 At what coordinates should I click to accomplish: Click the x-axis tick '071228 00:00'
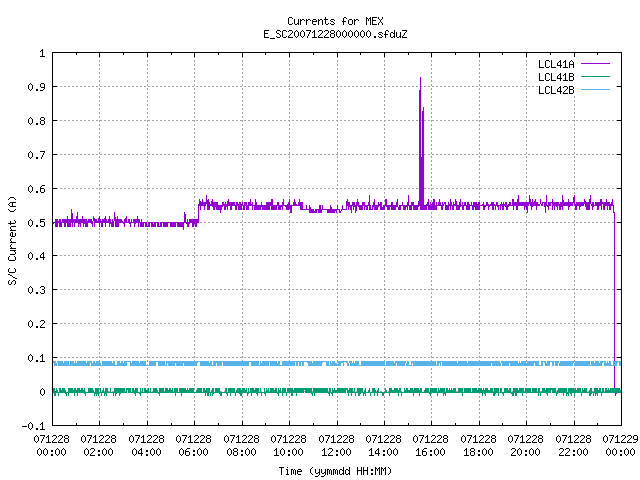click(x=51, y=445)
